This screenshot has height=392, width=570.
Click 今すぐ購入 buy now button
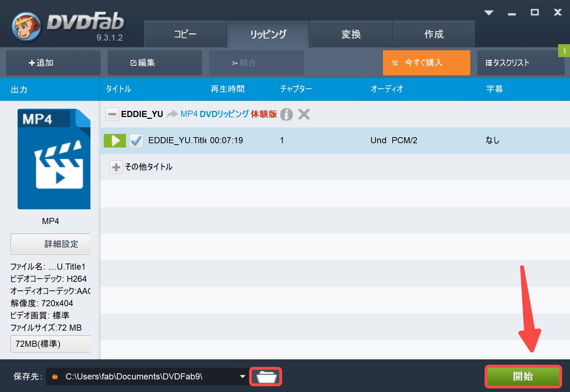tap(426, 63)
